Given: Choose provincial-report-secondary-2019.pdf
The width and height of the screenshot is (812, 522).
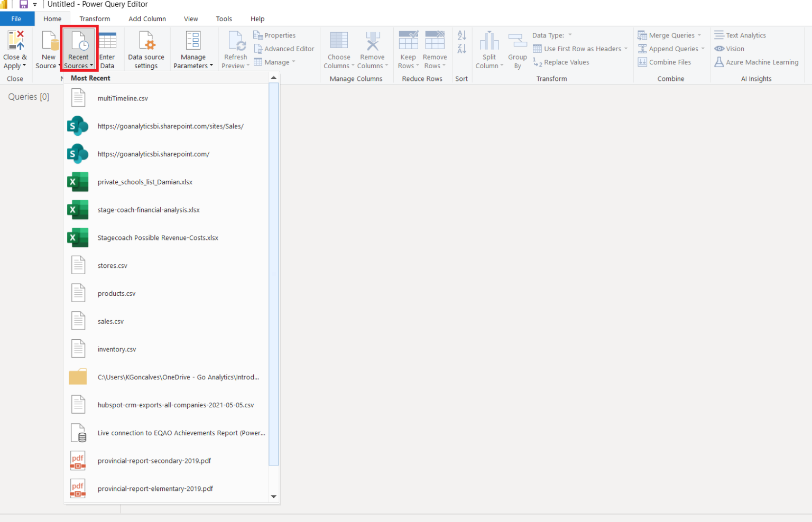Looking at the screenshot, I should tap(166, 461).
